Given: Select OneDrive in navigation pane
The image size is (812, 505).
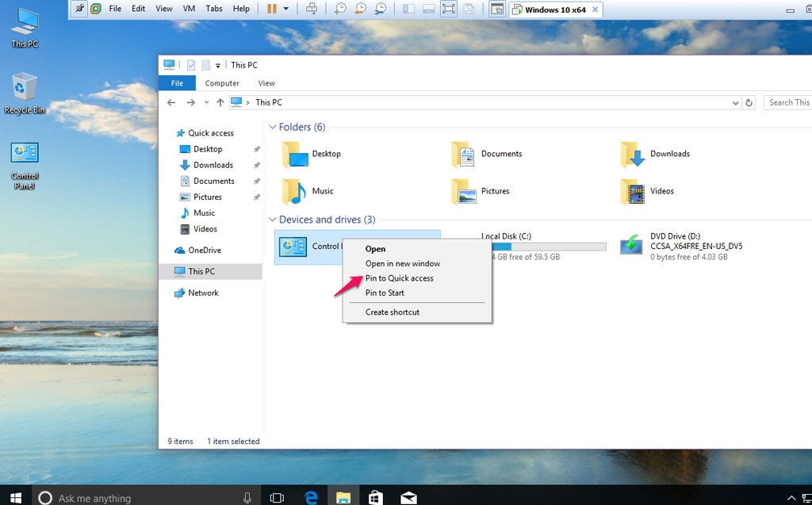Looking at the screenshot, I should tap(204, 251).
